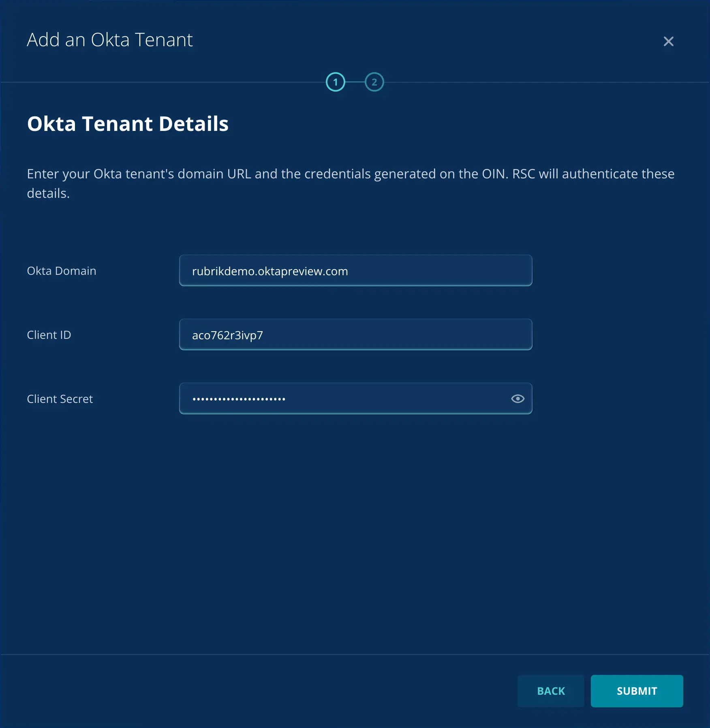The width and height of the screenshot is (710, 728).
Task: Submit the Okta tenant details
Action: click(637, 691)
